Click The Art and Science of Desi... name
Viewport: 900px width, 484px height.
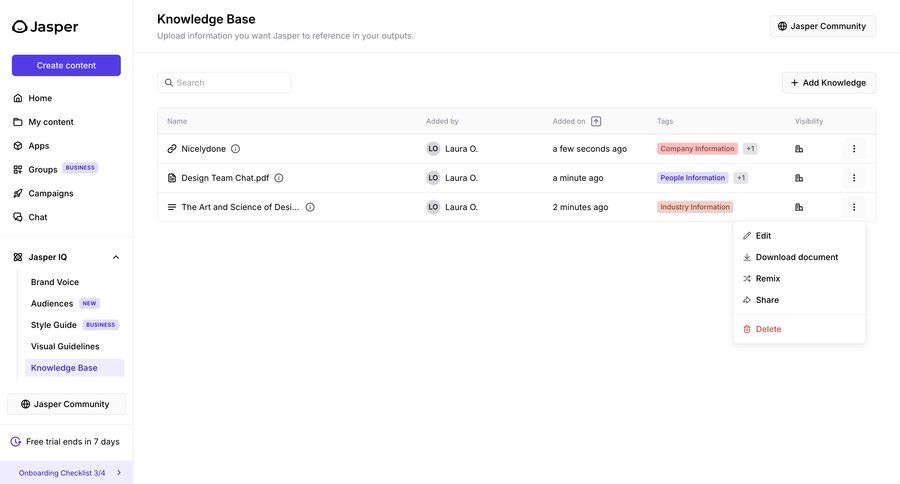[x=240, y=207]
